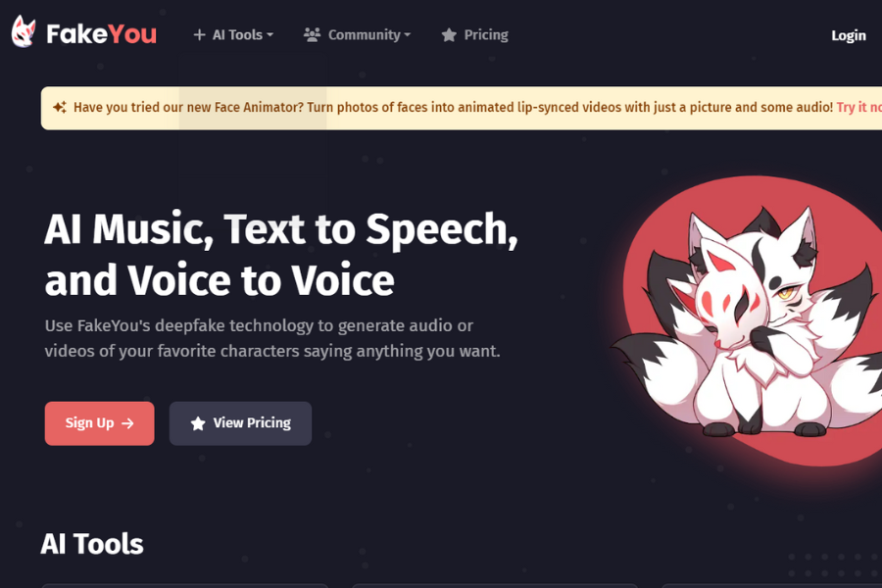The height and width of the screenshot is (588, 882).
Task: Open the Community navigation menu
Action: 357,35
